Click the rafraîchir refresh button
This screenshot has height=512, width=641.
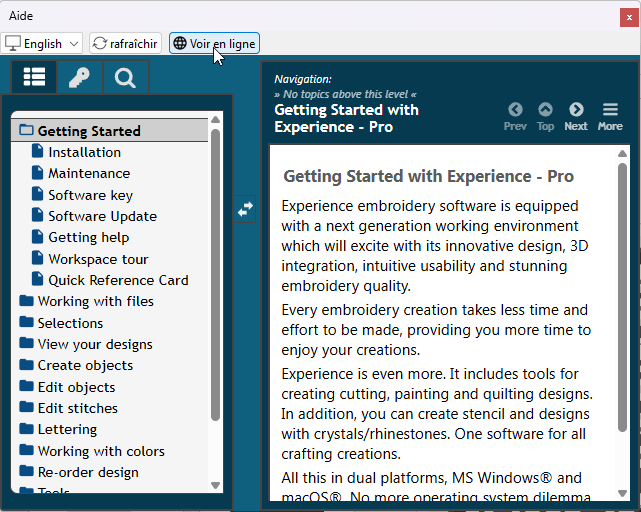(125, 44)
